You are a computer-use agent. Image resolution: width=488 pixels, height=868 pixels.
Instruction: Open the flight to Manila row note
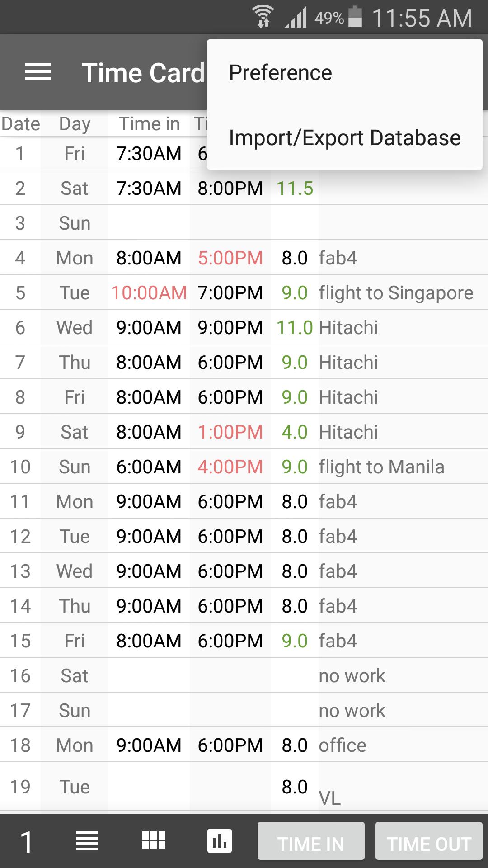point(381,467)
